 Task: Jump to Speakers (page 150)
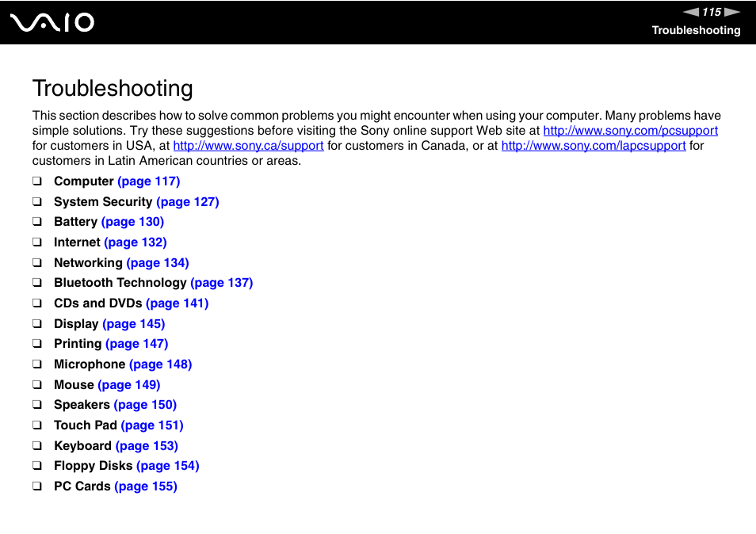(145, 406)
